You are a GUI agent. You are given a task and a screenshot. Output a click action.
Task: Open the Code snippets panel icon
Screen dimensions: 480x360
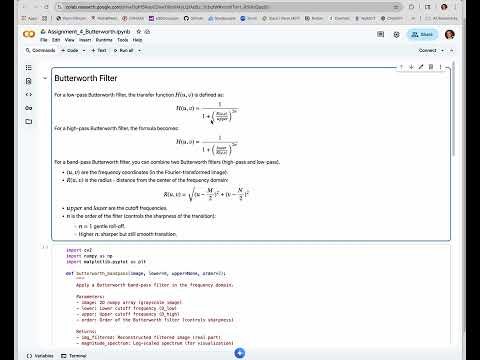[x=29, y=94]
